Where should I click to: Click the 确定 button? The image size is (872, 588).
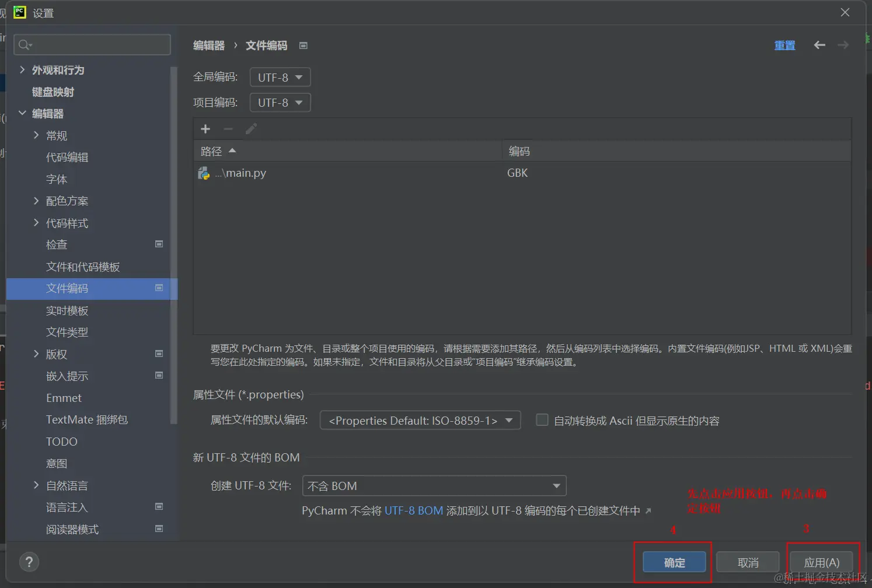click(674, 562)
